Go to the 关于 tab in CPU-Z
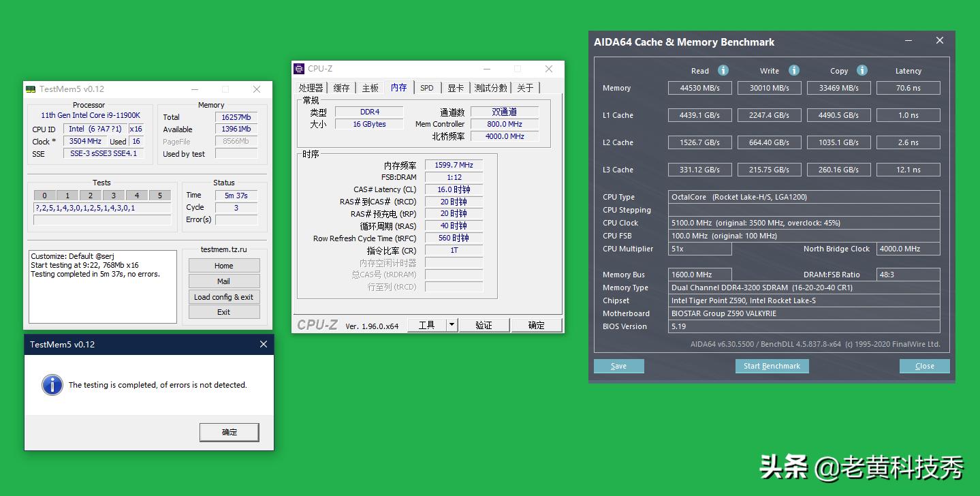980x496 pixels. tap(525, 88)
